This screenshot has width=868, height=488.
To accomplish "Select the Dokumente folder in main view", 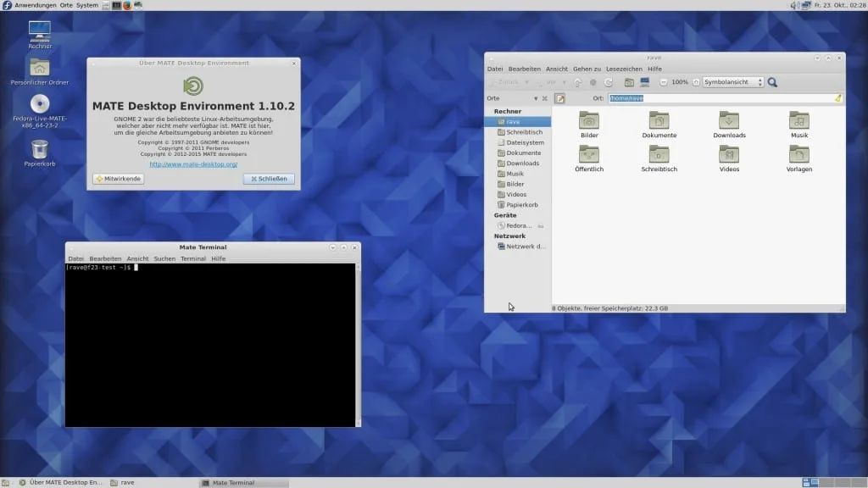I will (659, 125).
